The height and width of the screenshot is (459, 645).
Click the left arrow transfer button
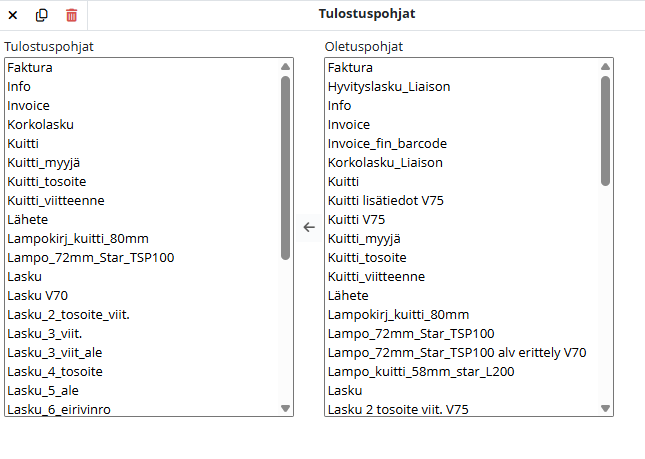click(x=309, y=227)
